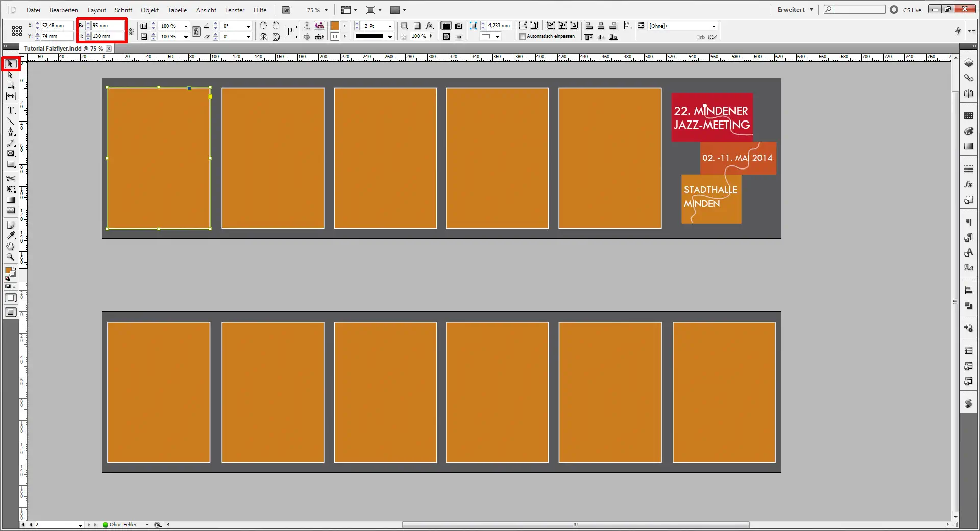Enable Automatisch einpassen
The image size is (980, 531).
tap(522, 36)
